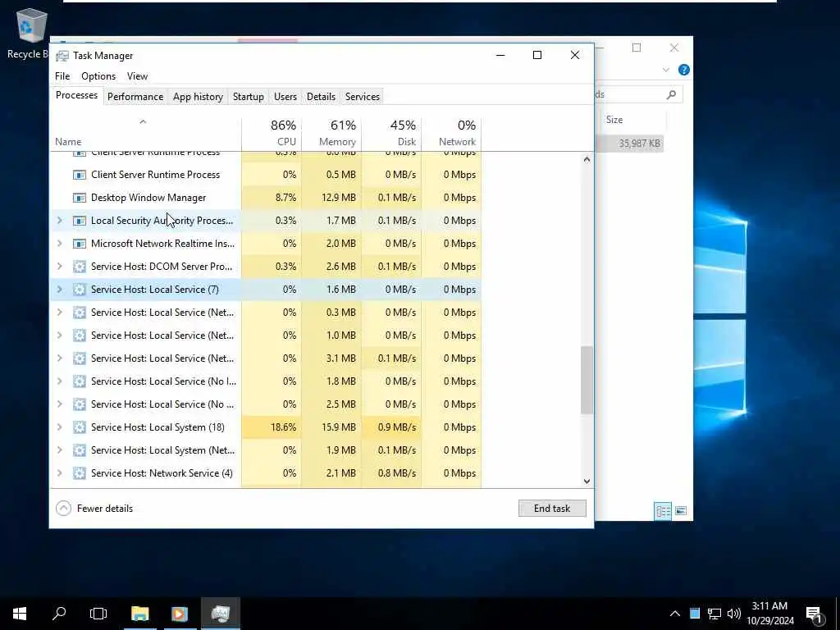Click search magnifier in Explorer window
This screenshot has height=630, width=840.
671,95
